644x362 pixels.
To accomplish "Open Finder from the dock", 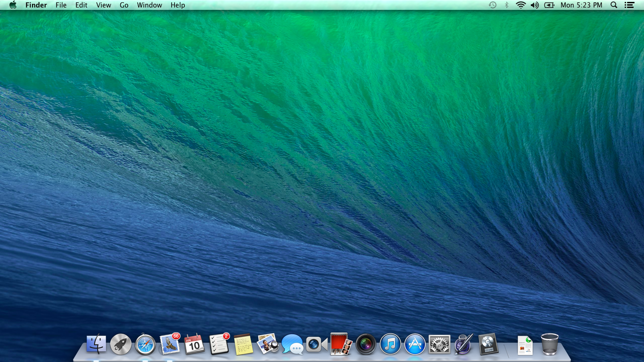I will [x=96, y=344].
